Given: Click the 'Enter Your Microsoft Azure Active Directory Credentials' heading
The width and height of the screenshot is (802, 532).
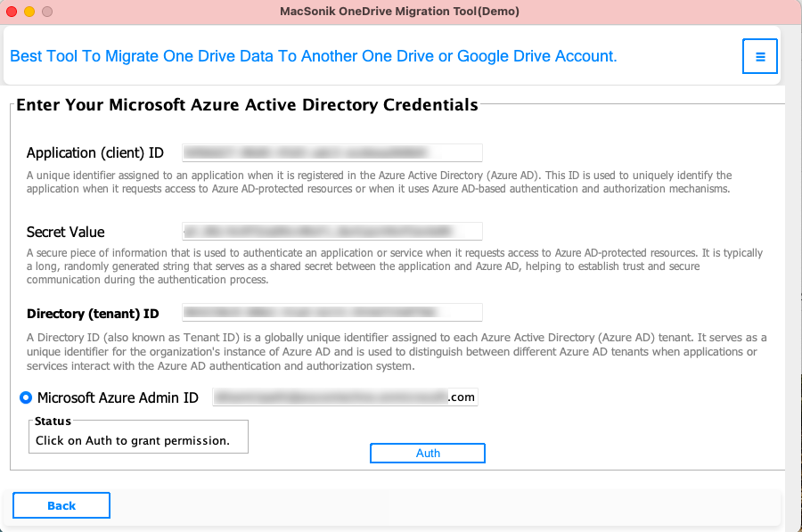Looking at the screenshot, I should (247, 104).
